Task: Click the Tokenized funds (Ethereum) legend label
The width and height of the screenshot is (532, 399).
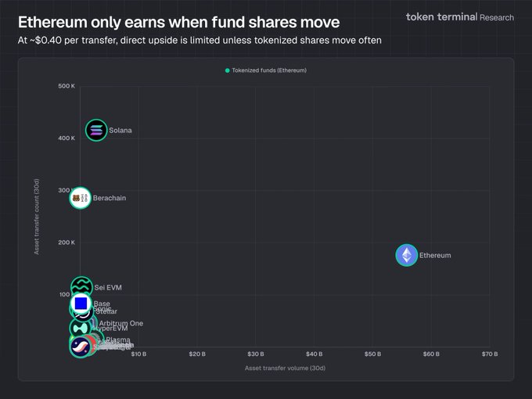Action: coord(269,70)
